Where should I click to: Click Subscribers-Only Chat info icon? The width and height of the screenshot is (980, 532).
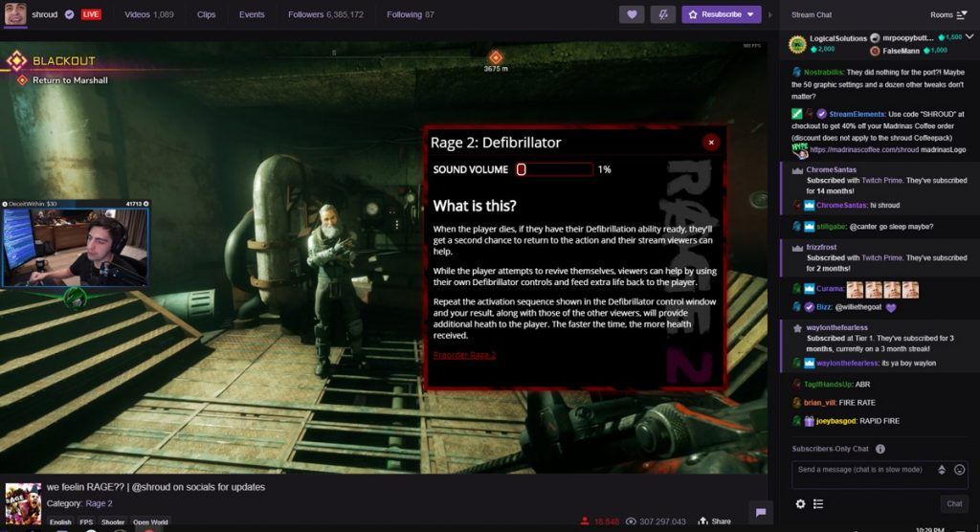pyautogui.click(x=880, y=449)
